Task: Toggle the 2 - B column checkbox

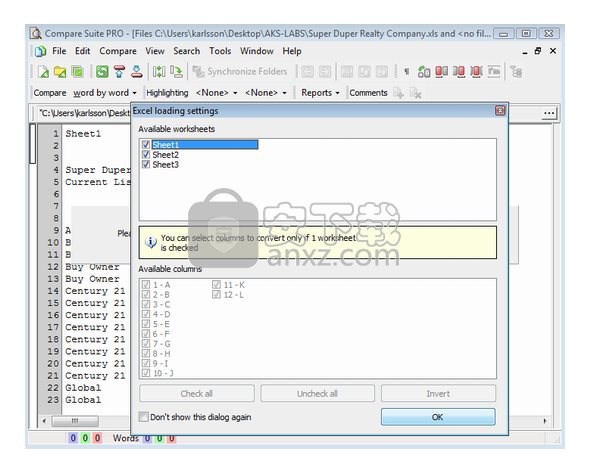Action: point(146,294)
